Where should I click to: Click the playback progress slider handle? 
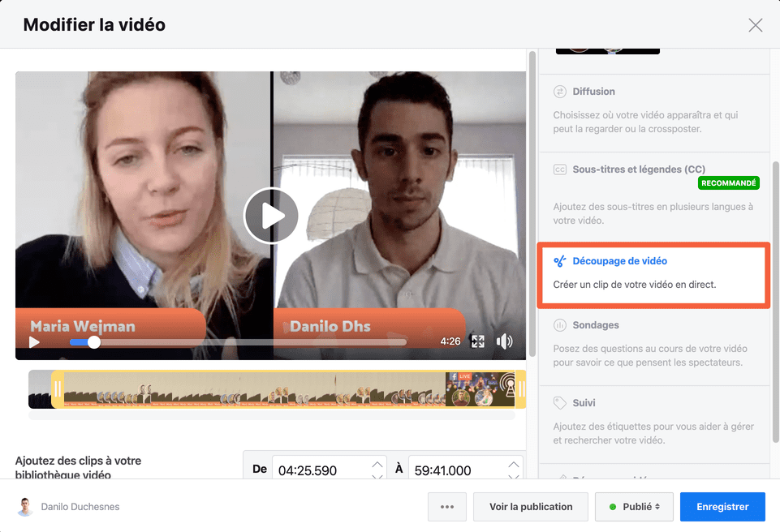pyautogui.click(x=93, y=342)
